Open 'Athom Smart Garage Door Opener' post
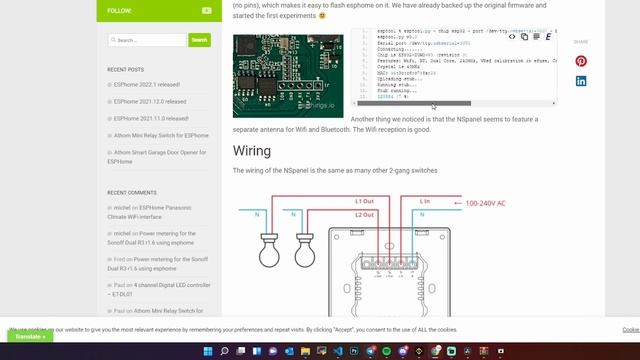The width and height of the screenshot is (640, 360). coord(157,157)
